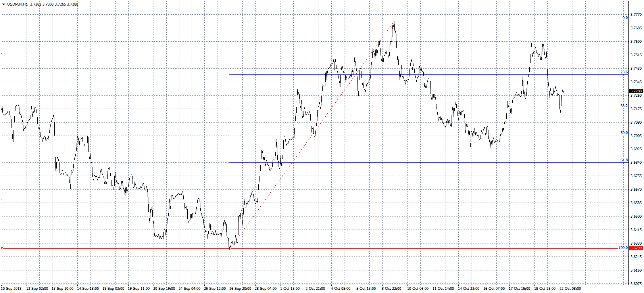Image resolution: width=644 pixels, height=293 pixels.
Task: Click the 3.7005 price scale label
Action: pyautogui.click(x=636, y=136)
